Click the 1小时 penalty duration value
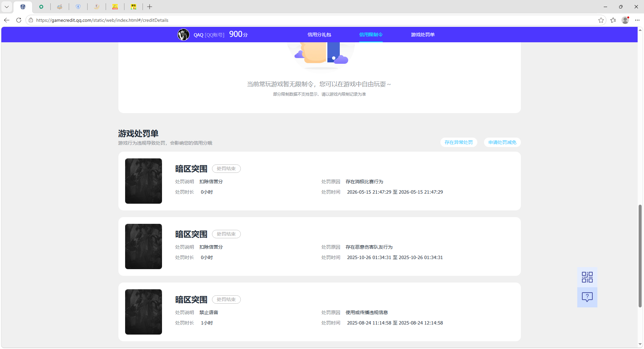 [207, 323]
